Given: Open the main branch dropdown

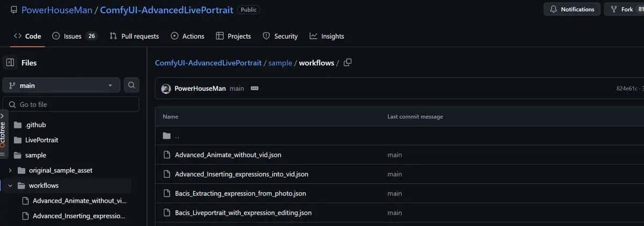Looking at the screenshot, I should click(61, 85).
